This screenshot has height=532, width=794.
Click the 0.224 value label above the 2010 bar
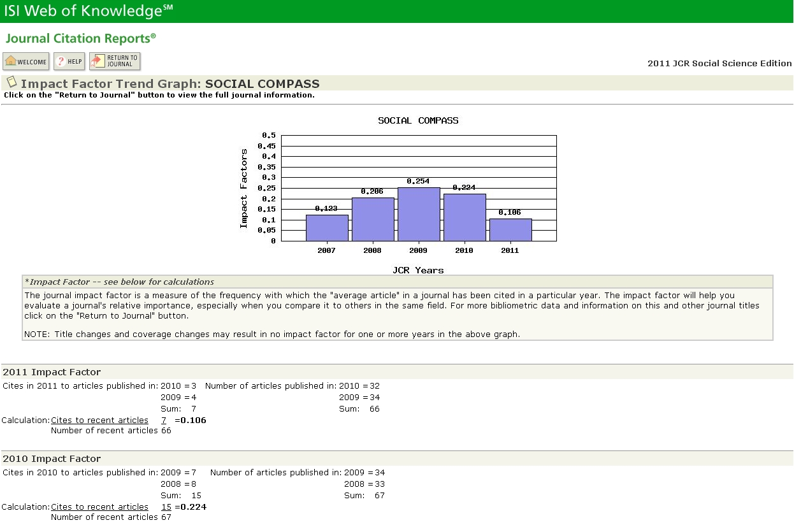point(464,188)
